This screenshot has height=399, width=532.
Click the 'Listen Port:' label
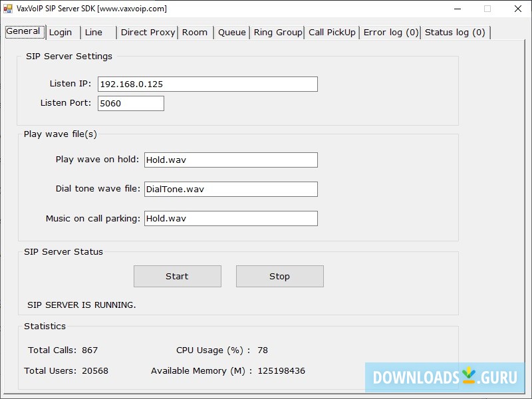point(66,103)
